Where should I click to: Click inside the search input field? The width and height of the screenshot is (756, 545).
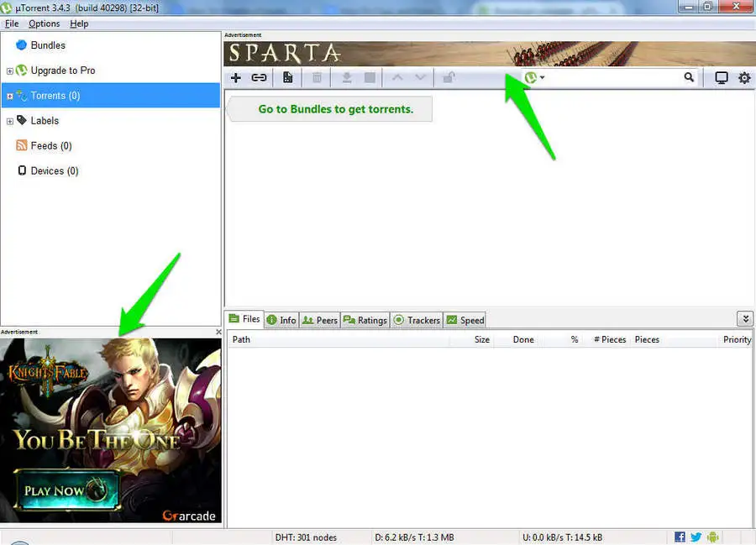point(613,77)
